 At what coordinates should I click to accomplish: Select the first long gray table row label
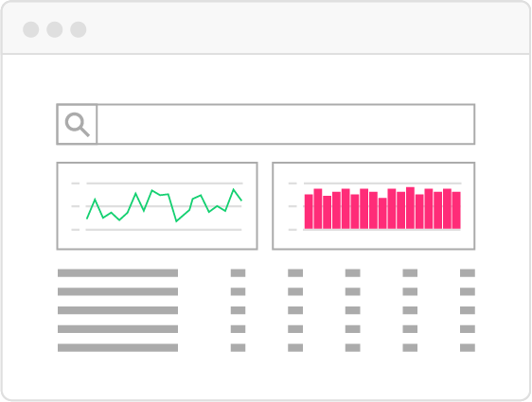(x=117, y=272)
